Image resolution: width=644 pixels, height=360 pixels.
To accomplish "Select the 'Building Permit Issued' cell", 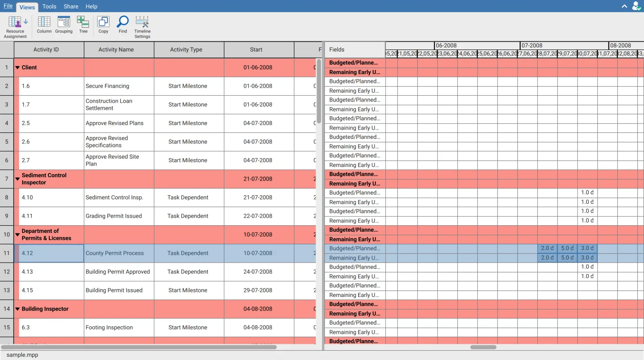I will click(119, 290).
